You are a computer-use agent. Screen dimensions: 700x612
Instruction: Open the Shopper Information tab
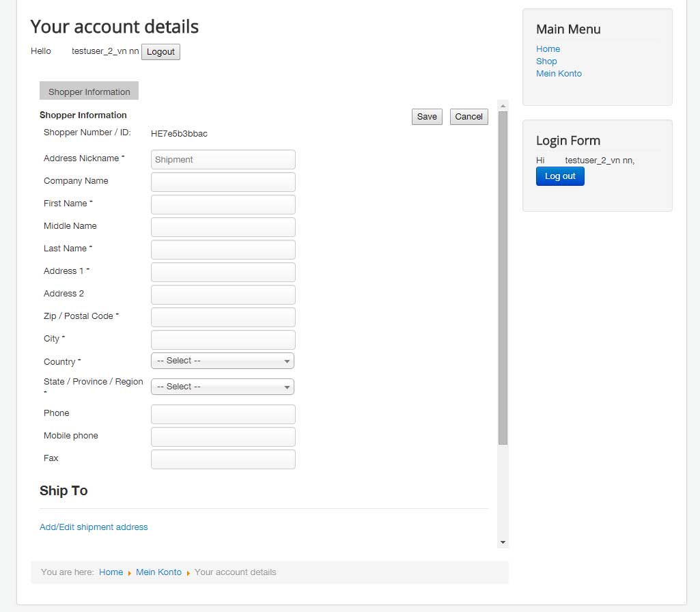click(x=89, y=92)
